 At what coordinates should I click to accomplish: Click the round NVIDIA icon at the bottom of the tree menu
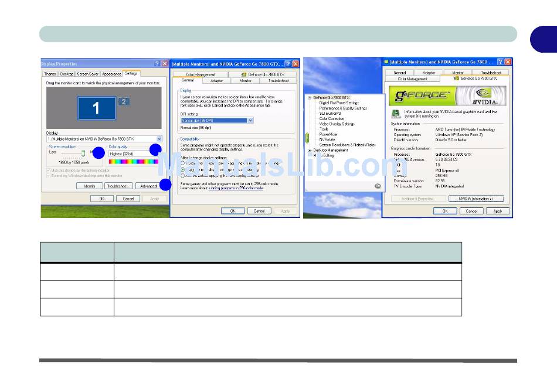click(378, 186)
